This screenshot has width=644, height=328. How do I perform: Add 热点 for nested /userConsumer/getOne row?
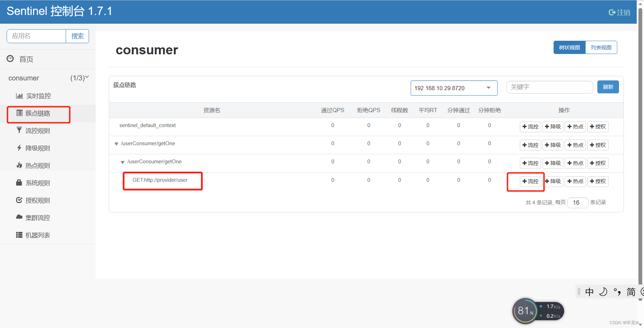click(x=575, y=163)
